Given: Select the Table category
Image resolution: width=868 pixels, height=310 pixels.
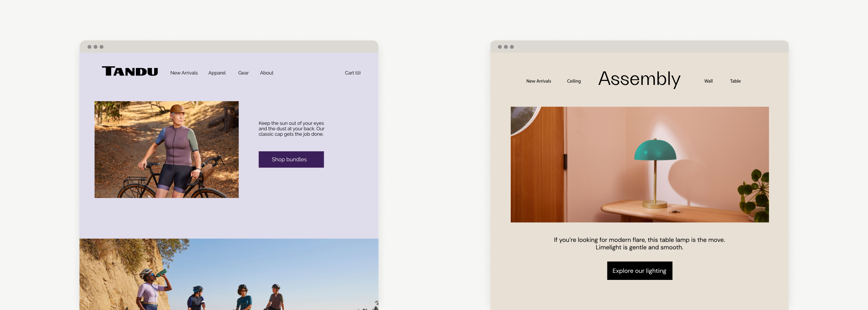Looking at the screenshot, I should click(x=735, y=81).
